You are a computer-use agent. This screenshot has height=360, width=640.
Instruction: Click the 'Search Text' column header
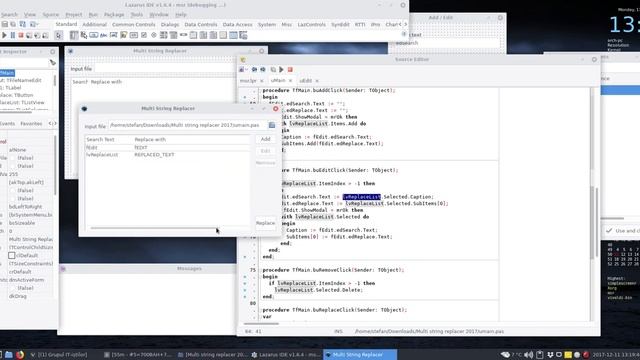click(109, 140)
